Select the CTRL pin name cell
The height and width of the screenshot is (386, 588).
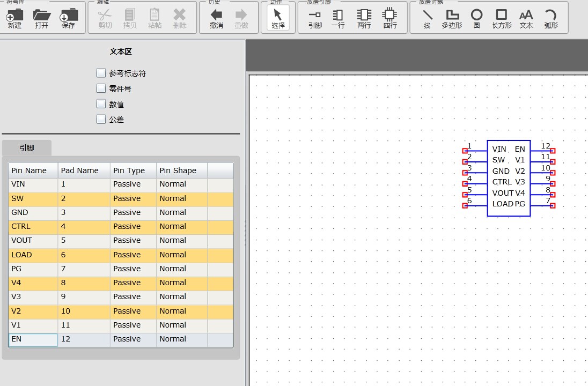[33, 227]
